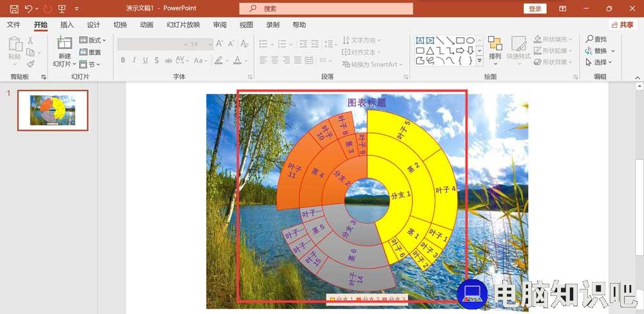The height and width of the screenshot is (314, 644).
Task: Click the Clear Formatting icon
Action: point(244,44)
